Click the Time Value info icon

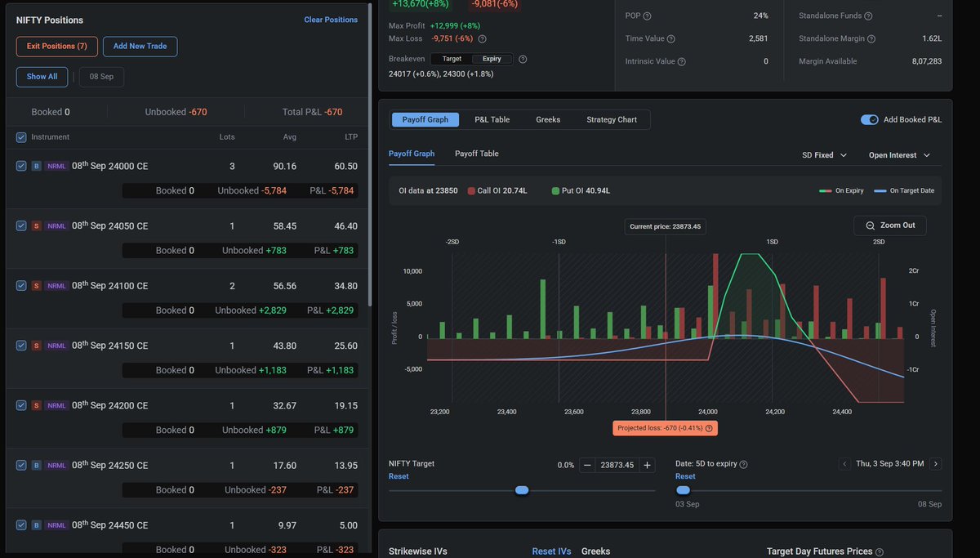[x=671, y=38]
